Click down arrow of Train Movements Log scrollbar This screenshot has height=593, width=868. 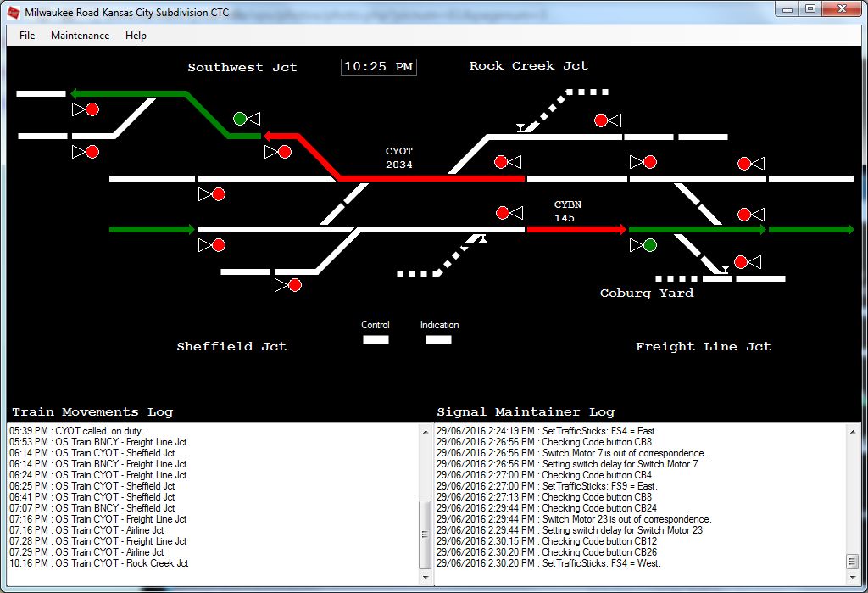426,578
